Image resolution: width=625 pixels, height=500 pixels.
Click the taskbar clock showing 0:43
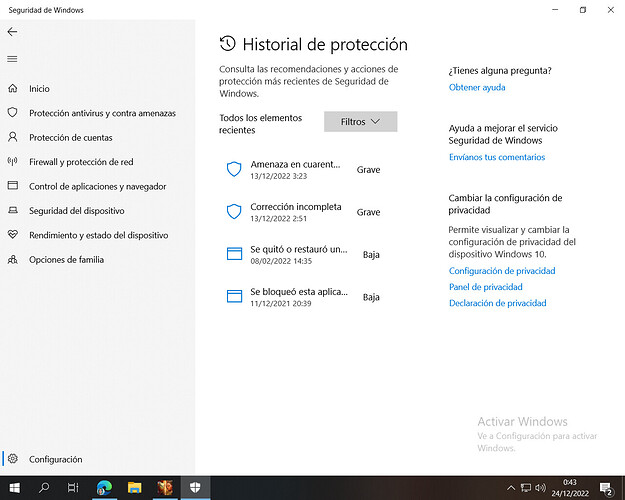(x=570, y=488)
